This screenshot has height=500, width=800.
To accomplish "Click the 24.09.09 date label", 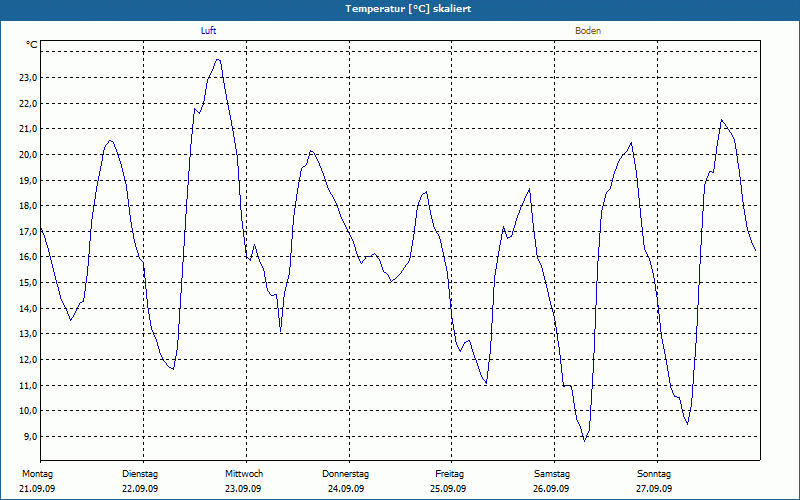I will (346, 489).
